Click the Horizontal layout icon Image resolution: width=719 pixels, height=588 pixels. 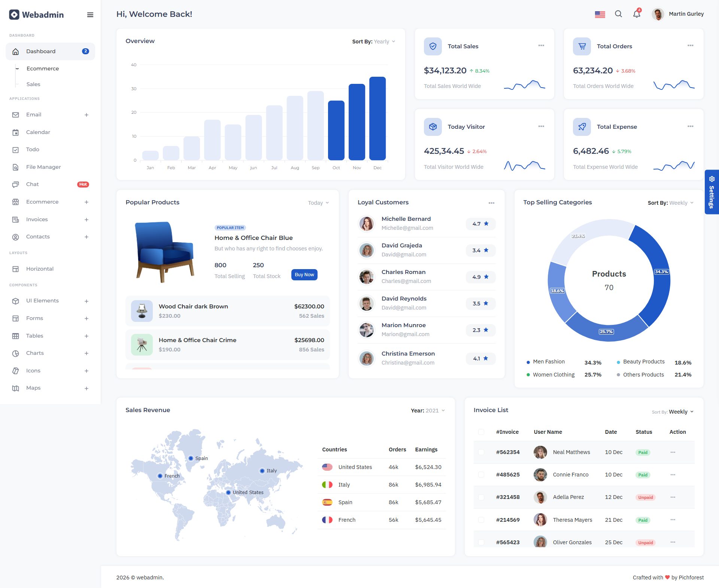15,269
